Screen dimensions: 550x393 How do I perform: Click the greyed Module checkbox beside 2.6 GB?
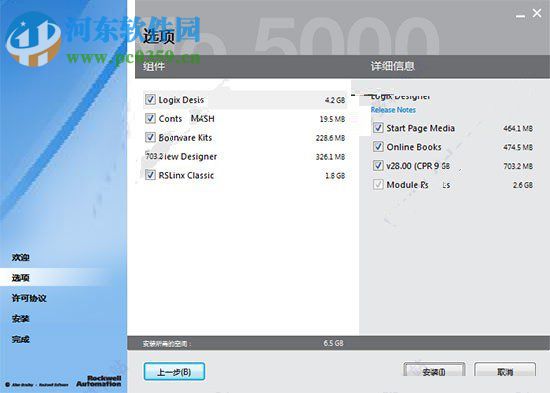click(x=378, y=185)
